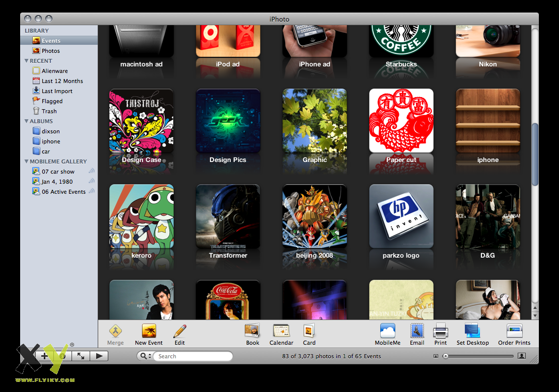This screenshot has height=392, width=559.
Task: Open the Photos library item
Action: click(x=59, y=51)
